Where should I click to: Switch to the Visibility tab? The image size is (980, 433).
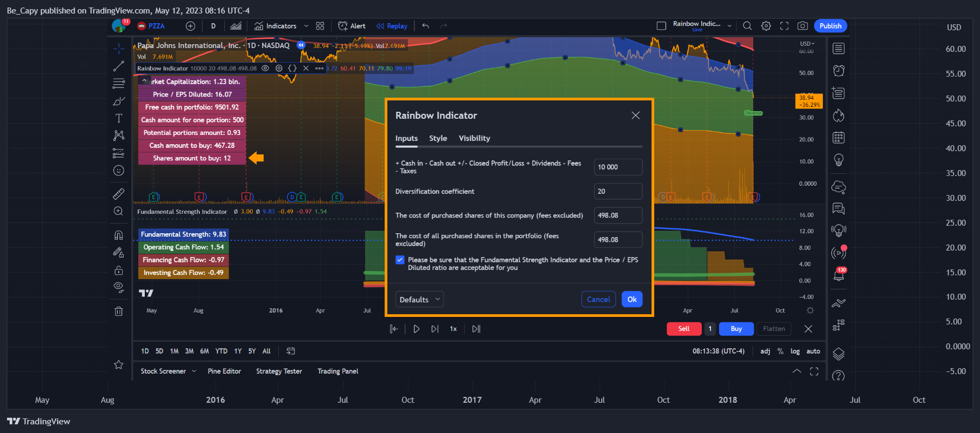pyautogui.click(x=474, y=138)
